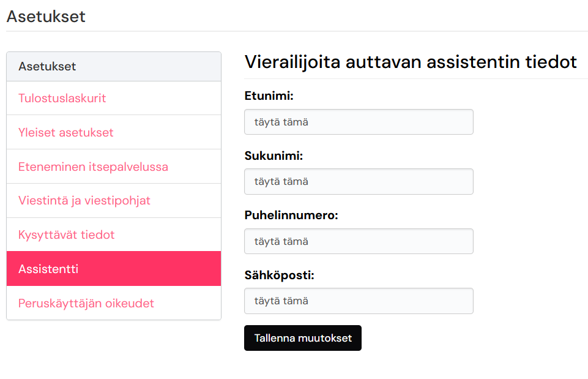The image size is (588, 379).
Task: Click the Puhelinnumero field label
Action: 291,216
